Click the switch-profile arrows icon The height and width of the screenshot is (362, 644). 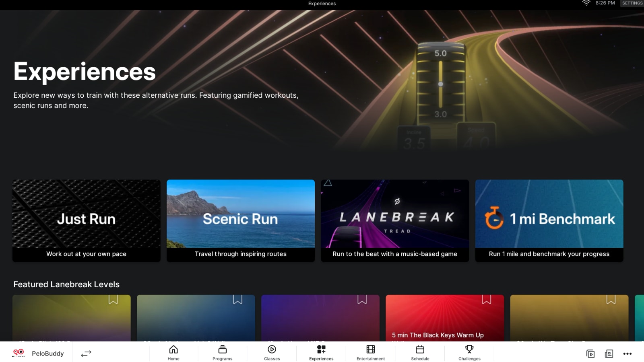pyautogui.click(x=86, y=354)
